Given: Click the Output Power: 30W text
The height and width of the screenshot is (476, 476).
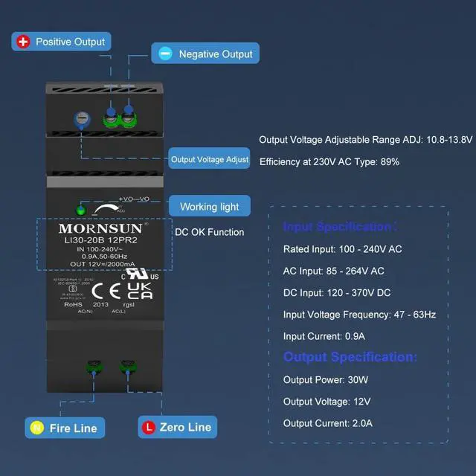Looking at the screenshot, I should tap(326, 380).
